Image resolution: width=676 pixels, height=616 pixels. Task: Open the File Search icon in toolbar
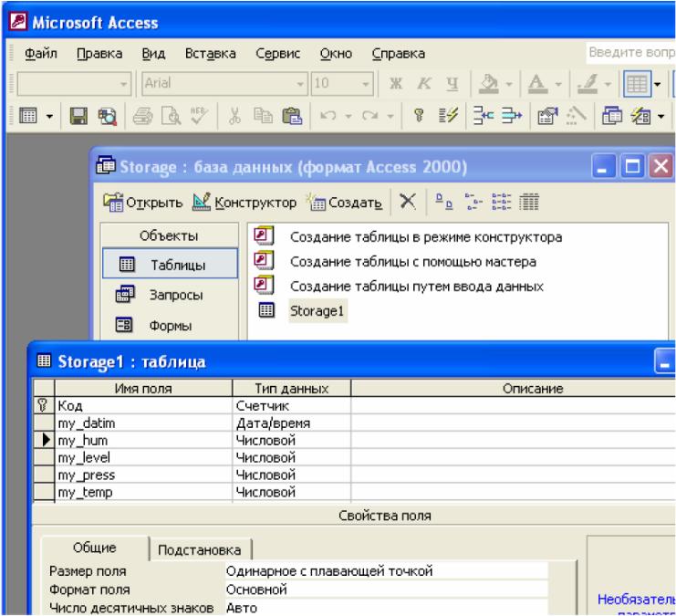(x=107, y=116)
